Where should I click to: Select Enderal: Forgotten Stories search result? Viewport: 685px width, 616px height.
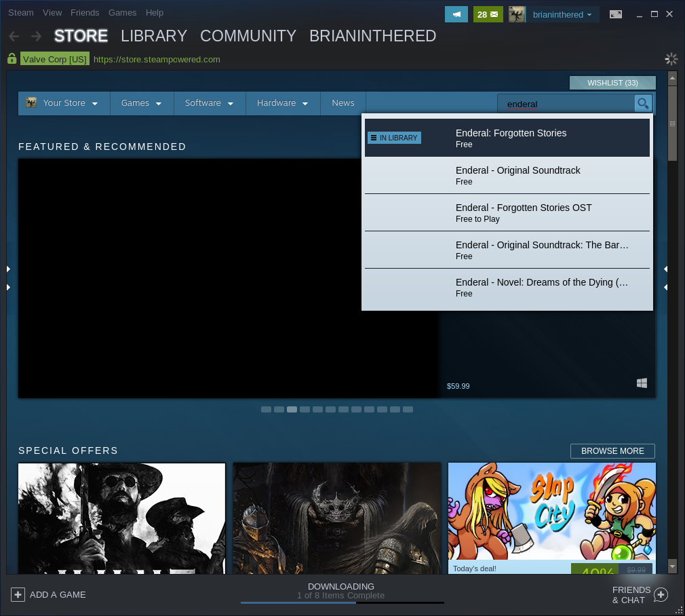(507, 138)
